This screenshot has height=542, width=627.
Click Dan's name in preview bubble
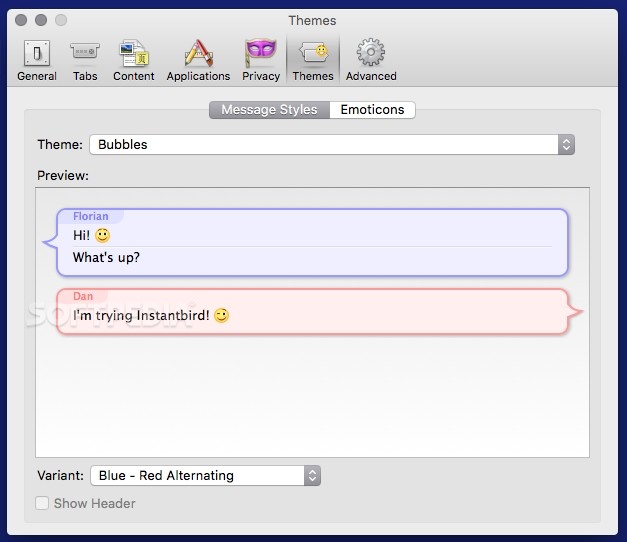[83, 296]
